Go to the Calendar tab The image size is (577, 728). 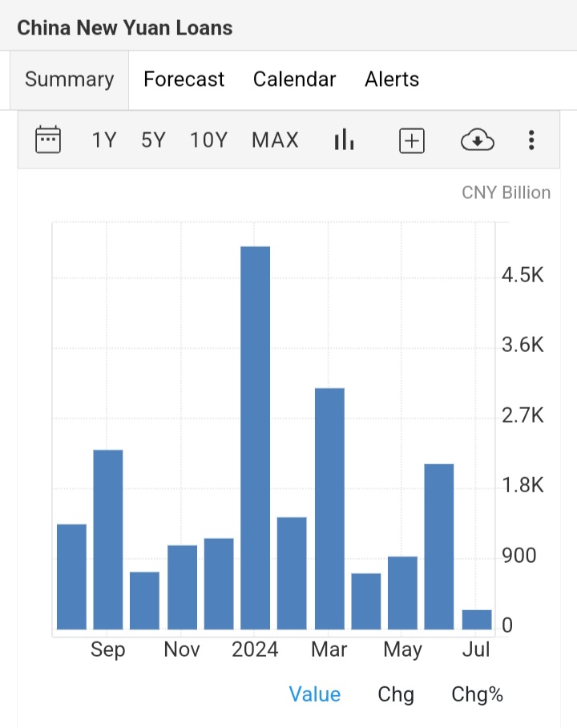294,79
